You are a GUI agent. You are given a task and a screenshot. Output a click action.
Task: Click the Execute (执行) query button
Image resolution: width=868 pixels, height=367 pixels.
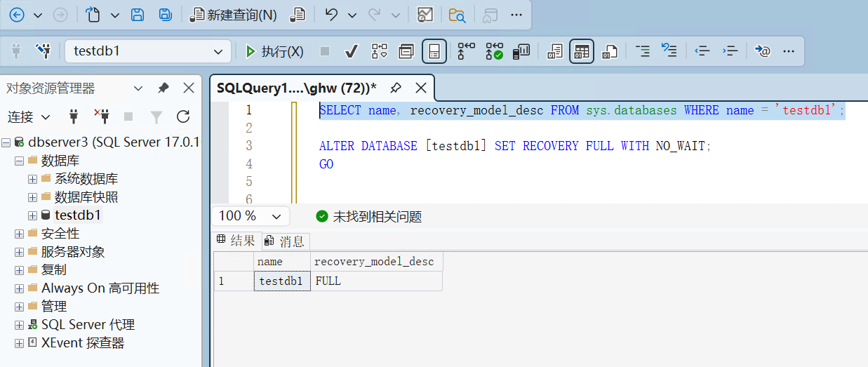pyautogui.click(x=274, y=51)
